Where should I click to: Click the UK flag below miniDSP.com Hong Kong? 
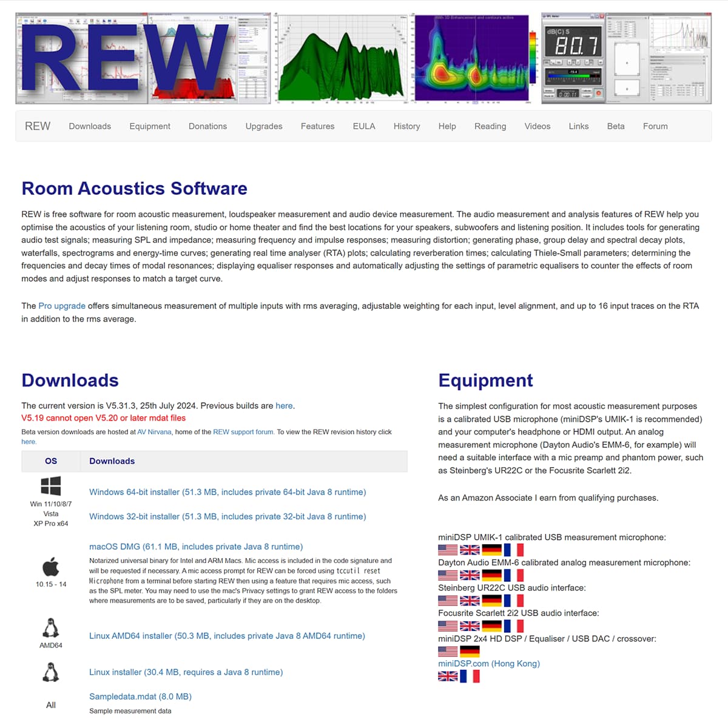click(448, 677)
